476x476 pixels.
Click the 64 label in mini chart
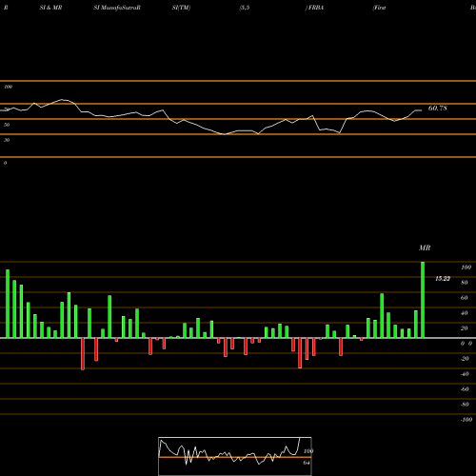[307, 463]
